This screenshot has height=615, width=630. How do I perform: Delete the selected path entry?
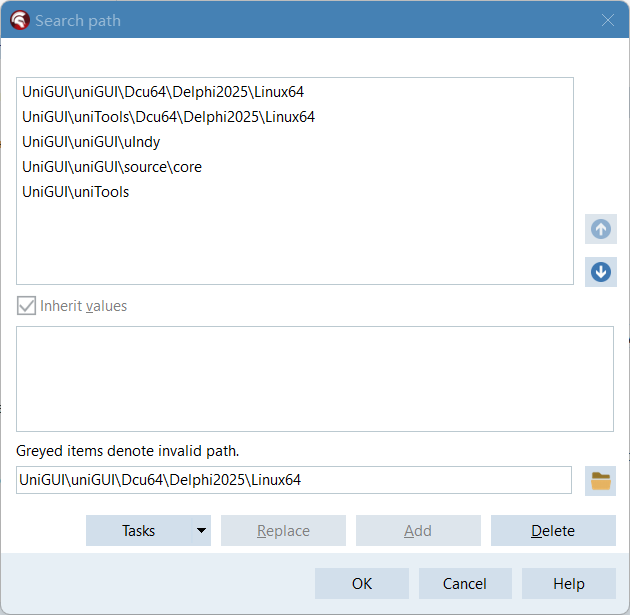tap(553, 531)
